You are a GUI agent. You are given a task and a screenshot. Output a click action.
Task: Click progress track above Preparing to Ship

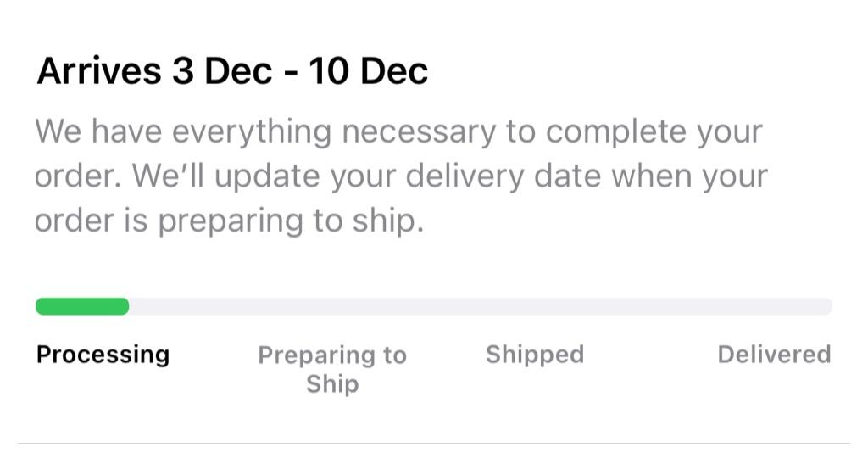pyautogui.click(x=332, y=306)
